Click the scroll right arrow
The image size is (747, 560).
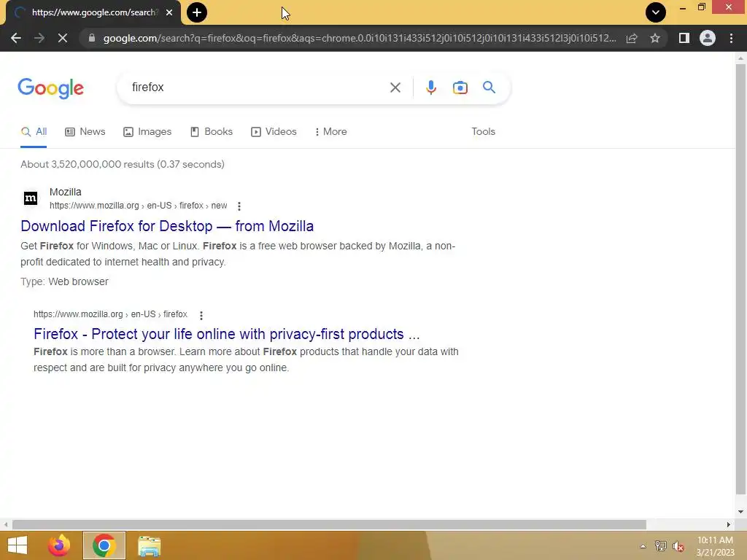[x=729, y=525]
